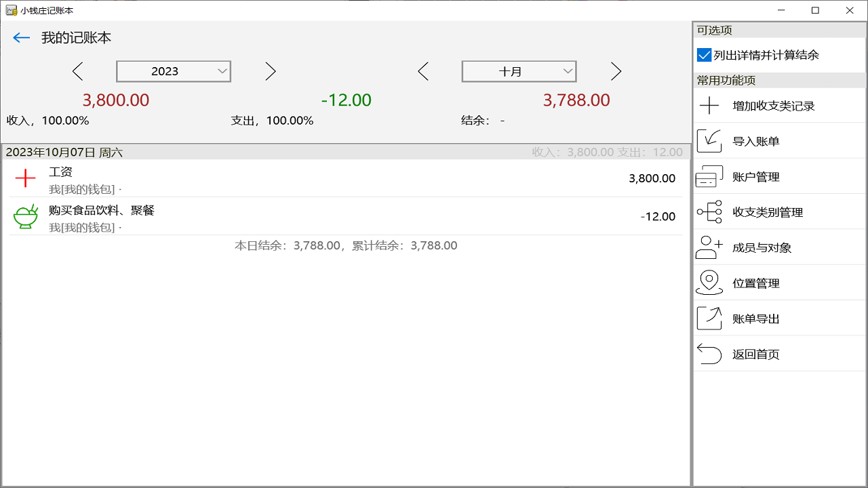Click the food bowl icon on 购买食品饮料 entry

pos(25,216)
